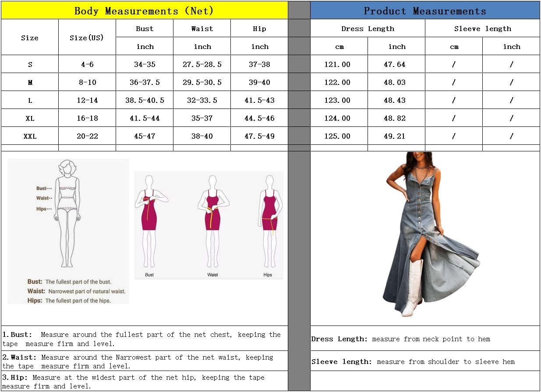
Task: Click the dress length "125.00" cm cell
Action: (x=339, y=136)
